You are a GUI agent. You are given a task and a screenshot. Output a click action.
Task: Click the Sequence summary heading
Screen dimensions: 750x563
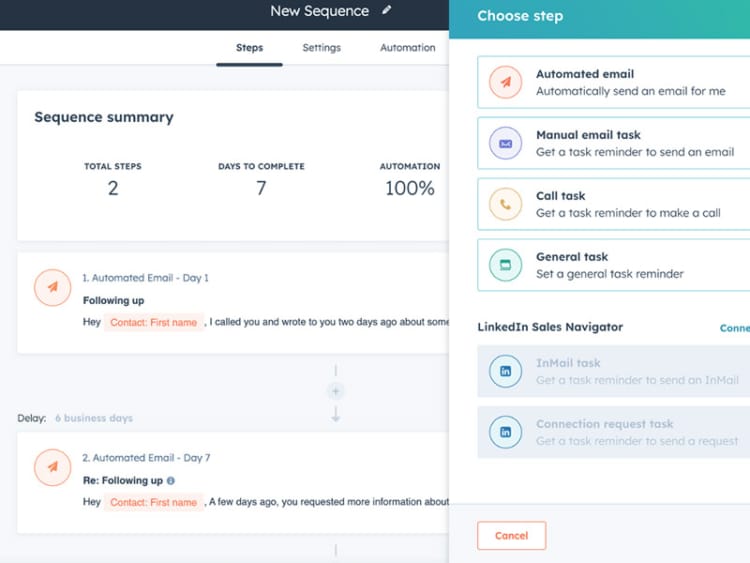pos(104,117)
